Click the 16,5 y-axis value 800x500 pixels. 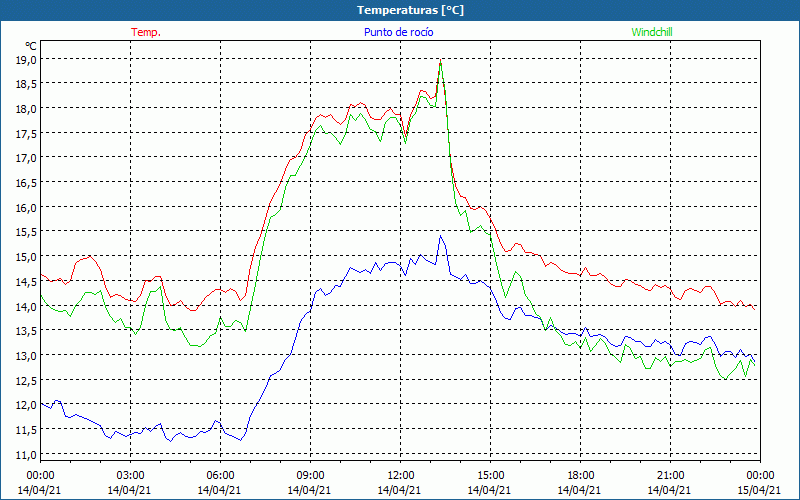pos(26,183)
